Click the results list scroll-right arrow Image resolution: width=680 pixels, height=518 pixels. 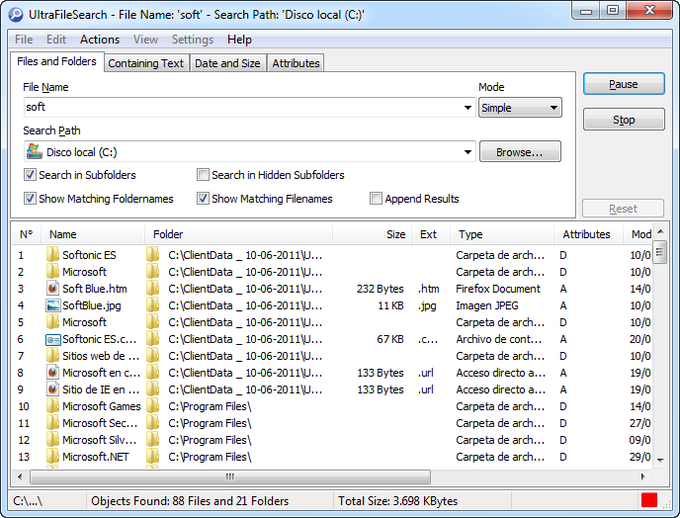click(x=643, y=476)
